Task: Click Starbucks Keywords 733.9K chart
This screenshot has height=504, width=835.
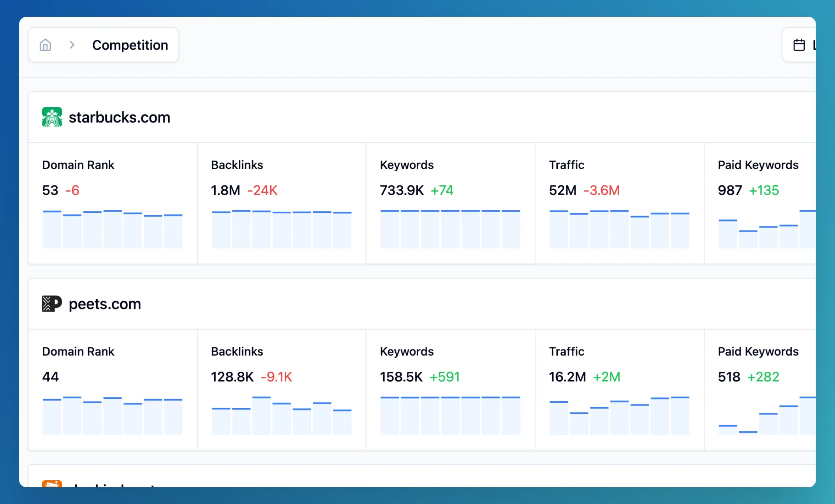Action: pos(450,229)
